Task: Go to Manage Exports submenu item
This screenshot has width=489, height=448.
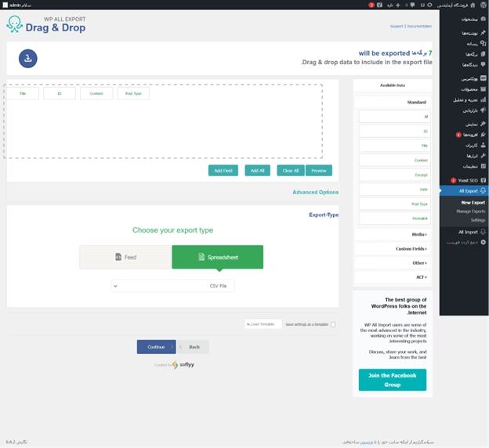Action: coord(471,211)
